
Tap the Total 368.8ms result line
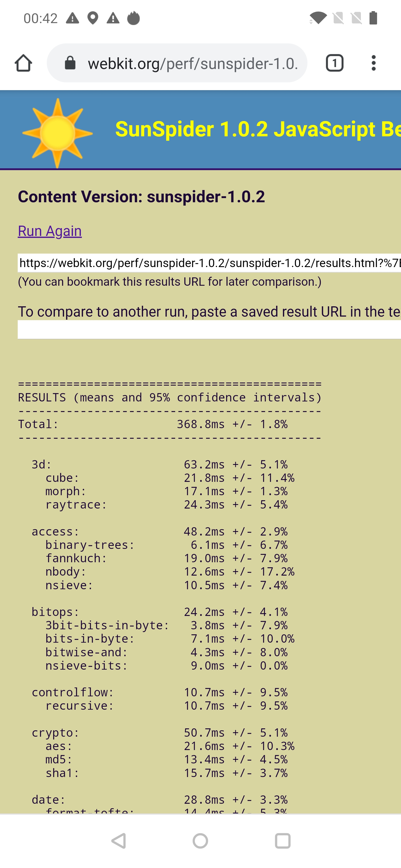pyautogui.click(x=153, y=424)
